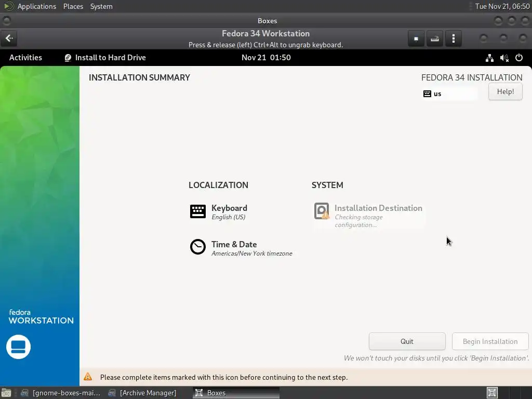The width and height of the screenshot is (532, 399).
Task: Open Installation Destination
Action: (x=369, y=216)
